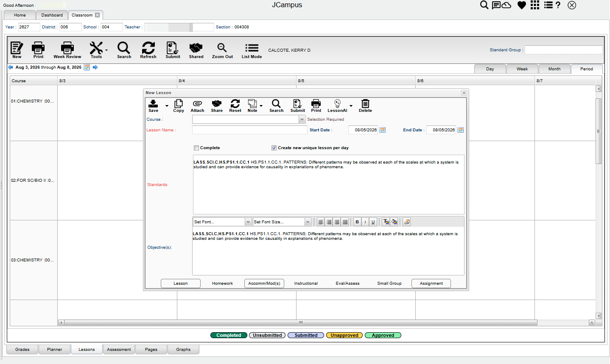Open the Tools wrench icon
The width and height of the screenshot is (610, 364).
tap(96, 47)
